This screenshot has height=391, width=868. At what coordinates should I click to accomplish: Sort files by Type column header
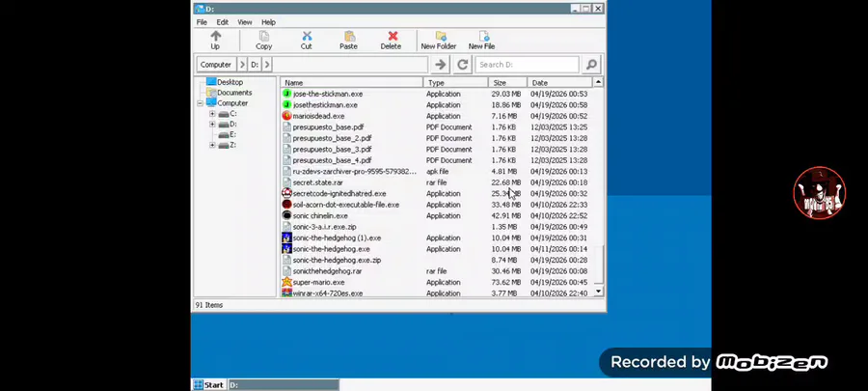[x=455, y=82]
